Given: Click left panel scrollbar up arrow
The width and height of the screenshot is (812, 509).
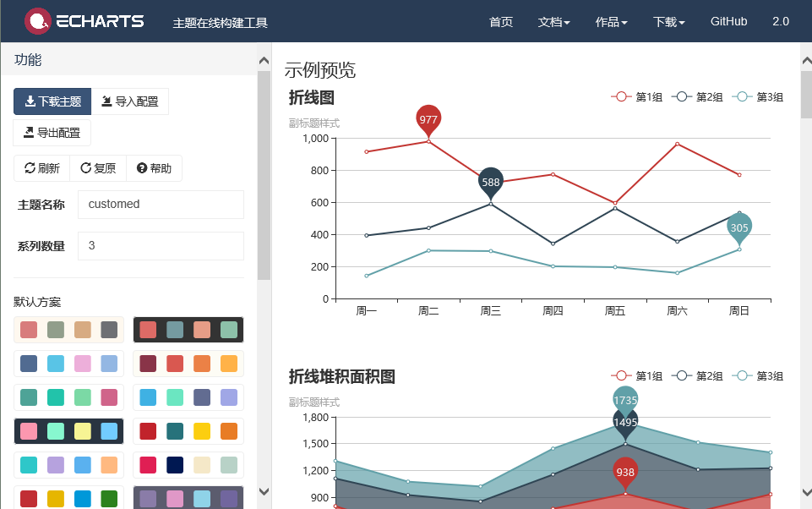Looking at the screenshot, I should click(264, 61).
